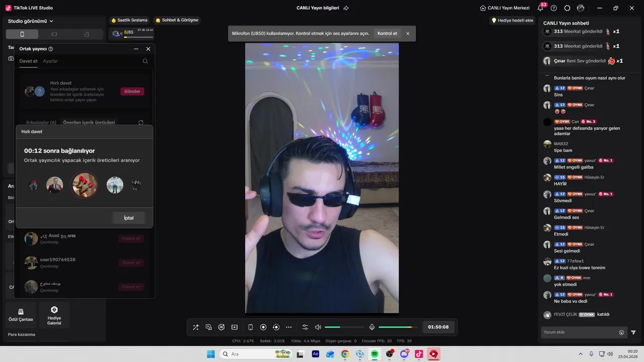This screenshot has width=644, height=362.
Task: Click İptal to cancel quick invite
Action: (x=129, y=218)
